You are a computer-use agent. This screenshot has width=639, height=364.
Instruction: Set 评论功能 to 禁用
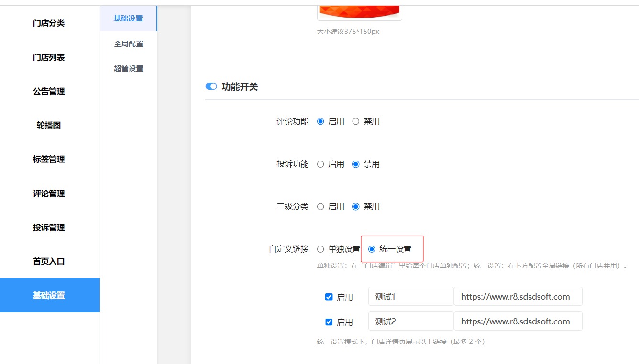[x=356, y=122]
